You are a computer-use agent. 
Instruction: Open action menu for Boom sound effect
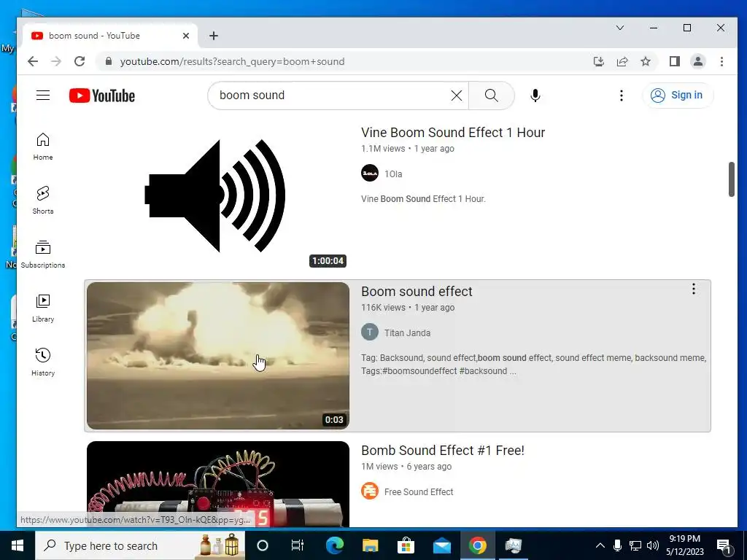click(x=694, y=289)
